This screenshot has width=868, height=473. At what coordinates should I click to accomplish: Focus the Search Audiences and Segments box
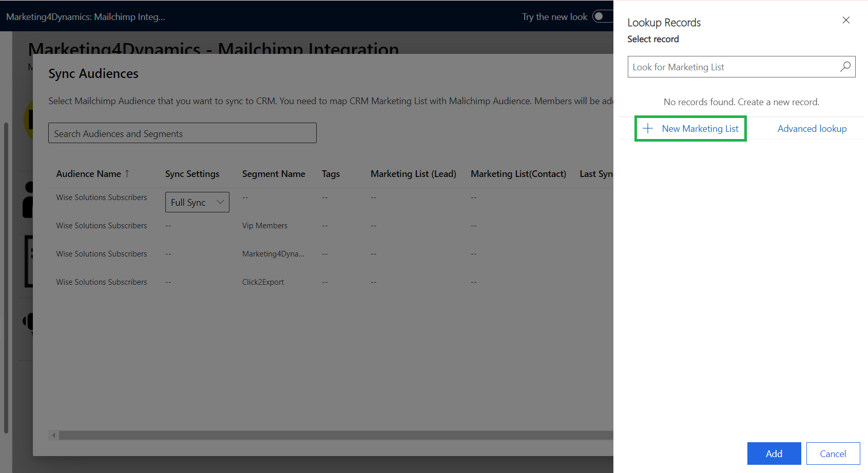(182, 133)
